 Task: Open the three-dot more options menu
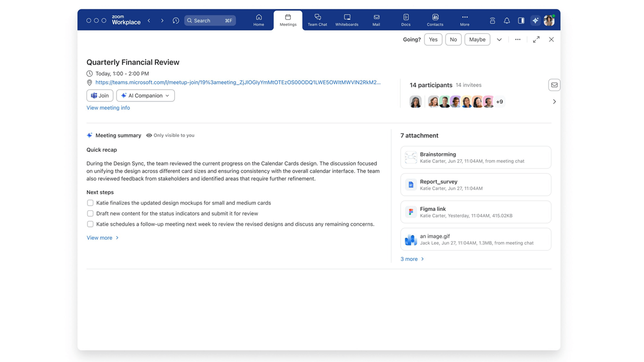click(517, 40)
